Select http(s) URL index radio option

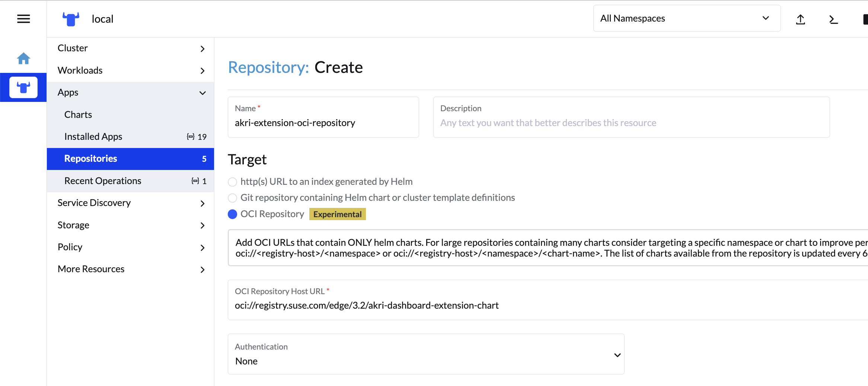coord(232,182)
